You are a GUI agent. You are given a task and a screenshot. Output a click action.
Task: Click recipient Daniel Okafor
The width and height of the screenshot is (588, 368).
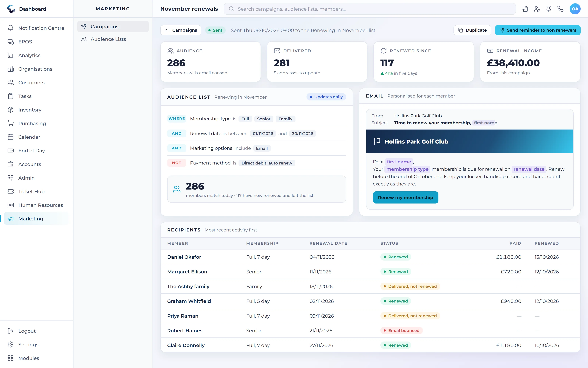pos(184,257)
